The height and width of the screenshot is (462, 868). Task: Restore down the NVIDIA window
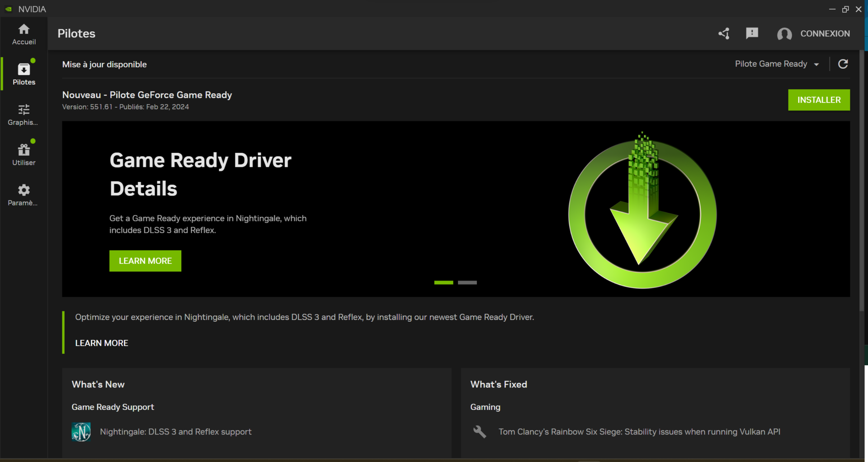[845, 9]
